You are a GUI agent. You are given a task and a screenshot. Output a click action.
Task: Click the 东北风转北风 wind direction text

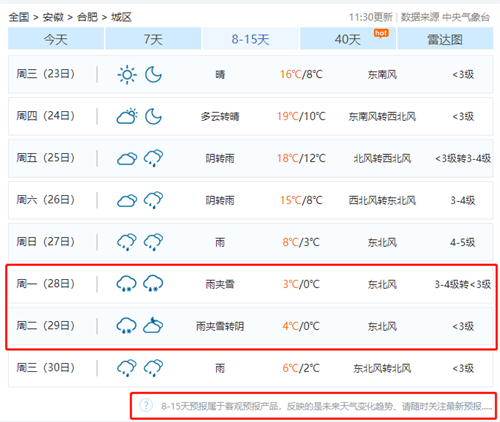point(382,368)
